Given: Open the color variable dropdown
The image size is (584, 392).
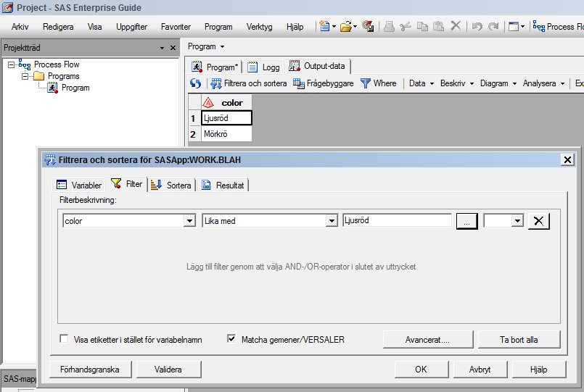Looking at the screenshot, I should pyautogui.click(x=189, y=221).
